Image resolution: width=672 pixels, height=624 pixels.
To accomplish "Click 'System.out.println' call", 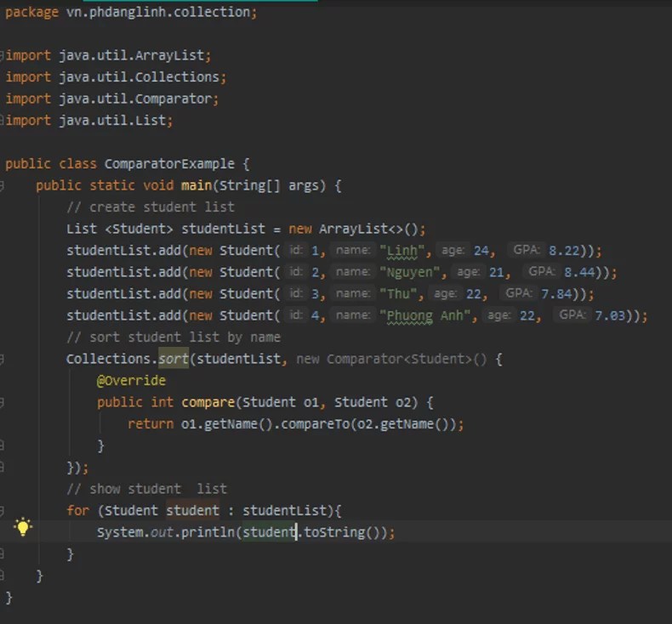I will tap(166, 532).
